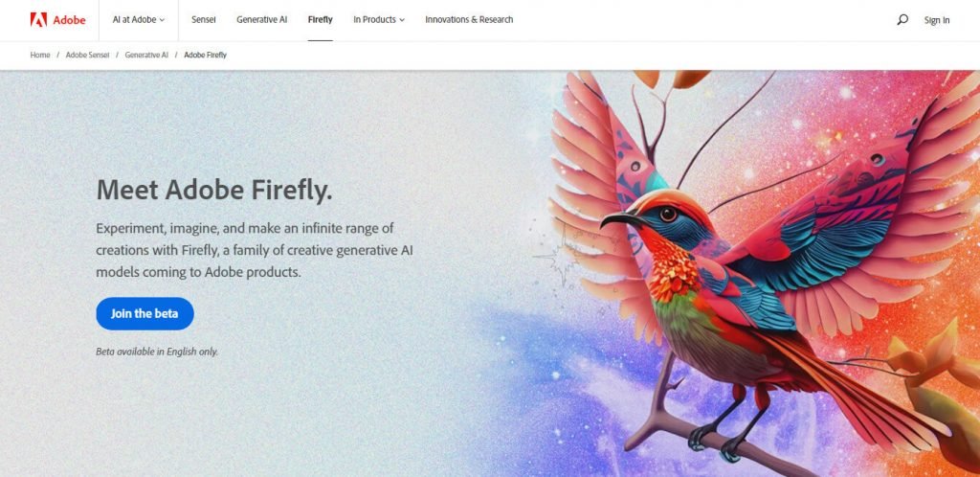Open the search magnifier icon

pyautogui.click(x=902, y=20)
